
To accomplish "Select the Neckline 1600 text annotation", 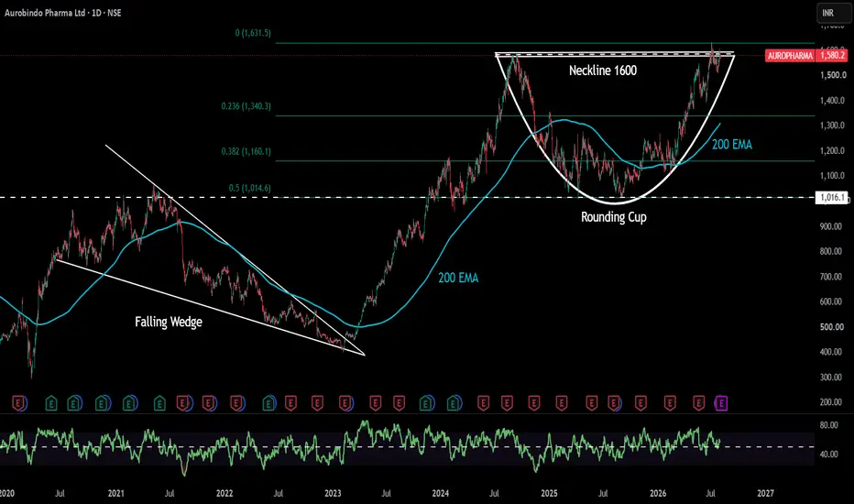I will [x=602, y=71].
